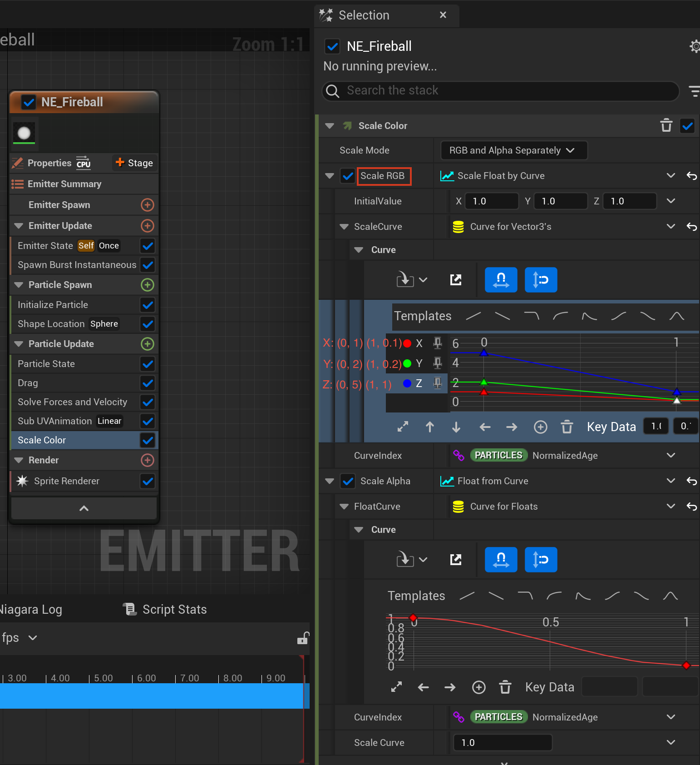
Task: Select Z channel blue curve swatch
Action: pyautogui.click(x=407, y=383)
